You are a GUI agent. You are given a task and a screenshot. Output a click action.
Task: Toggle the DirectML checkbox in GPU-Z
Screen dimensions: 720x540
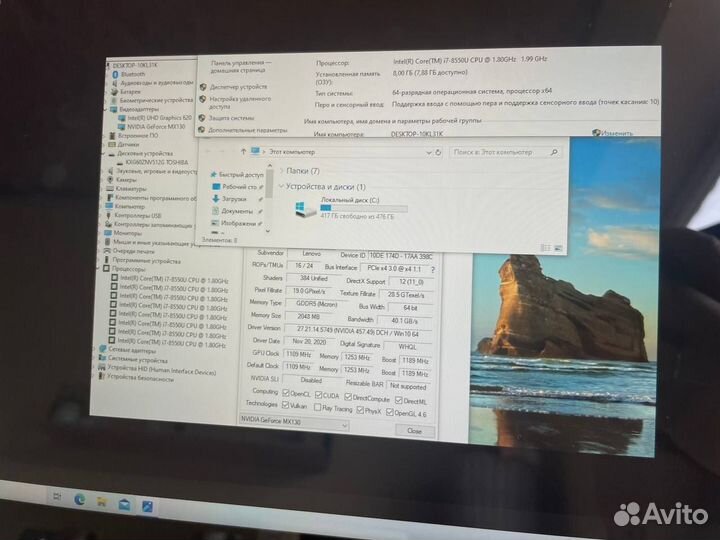coord(399,400)
